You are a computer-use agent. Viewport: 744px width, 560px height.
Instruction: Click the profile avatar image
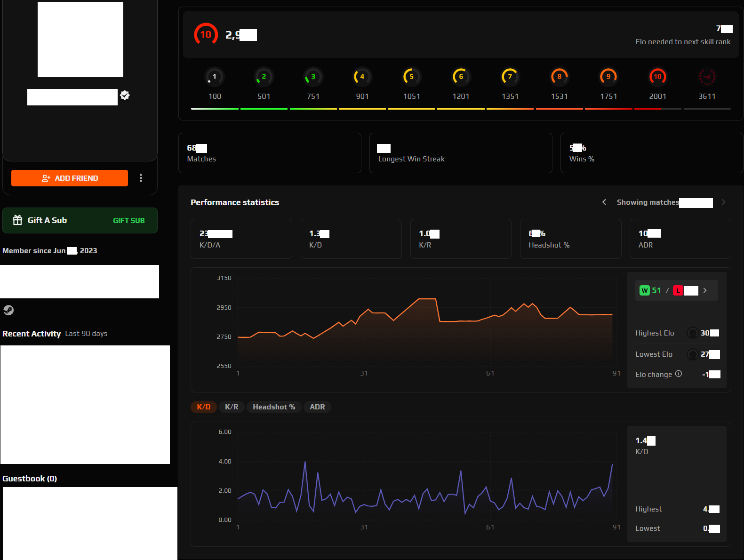[x=80, y=40]
